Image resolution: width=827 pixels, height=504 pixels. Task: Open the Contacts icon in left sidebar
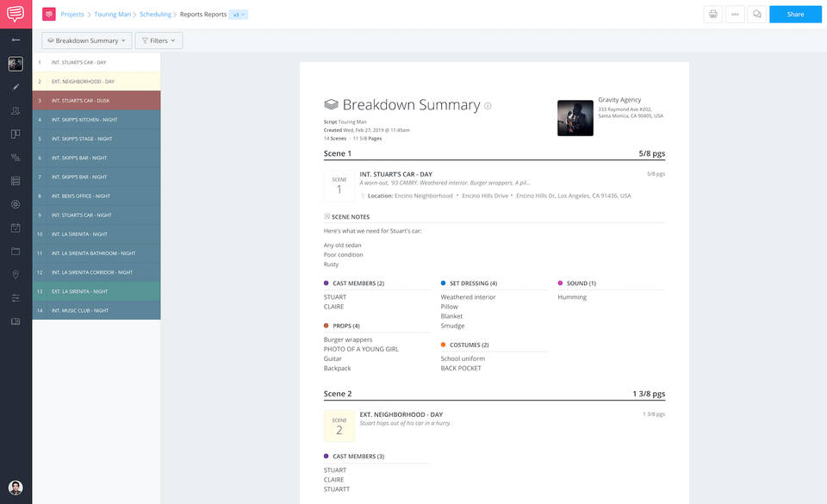click(16, 111)
